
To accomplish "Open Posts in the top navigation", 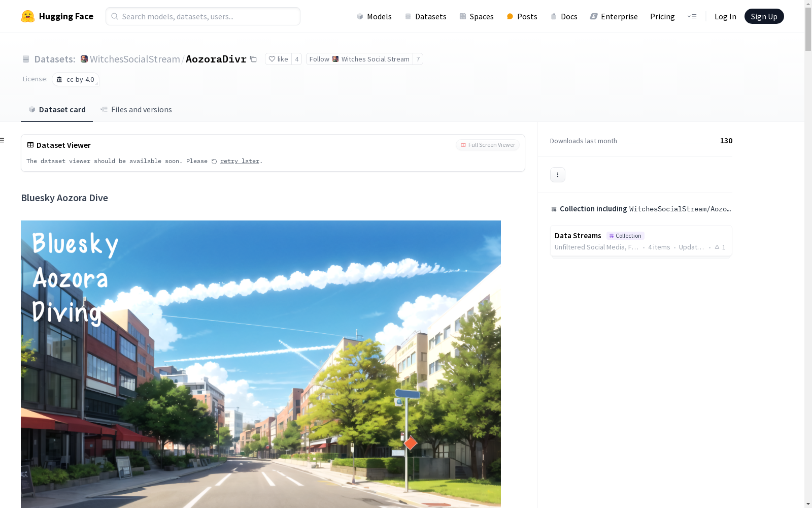I will click(522, 16).
